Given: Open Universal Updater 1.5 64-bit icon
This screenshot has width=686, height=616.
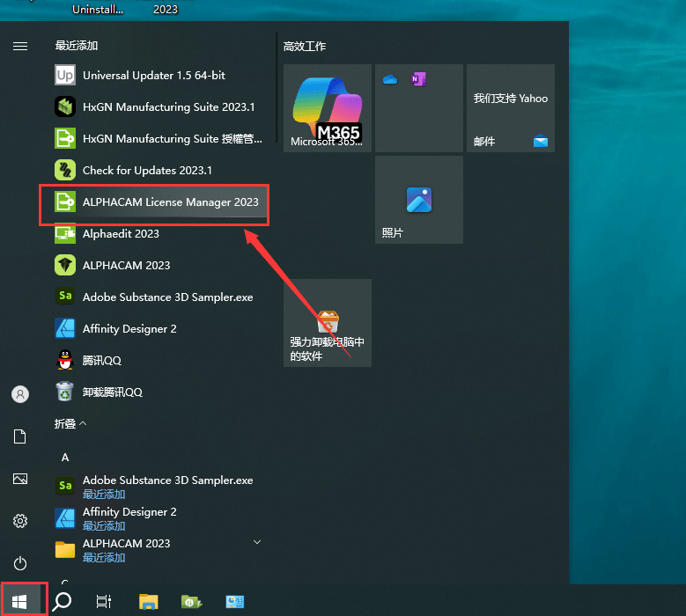Looking at the screenshot, I should coord(65,75).
